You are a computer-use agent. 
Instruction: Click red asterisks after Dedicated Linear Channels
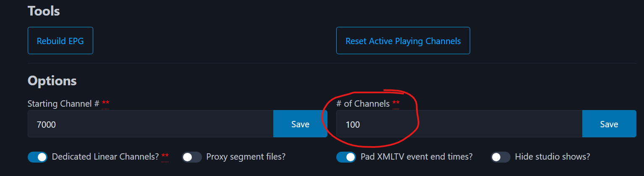point(165,157)
